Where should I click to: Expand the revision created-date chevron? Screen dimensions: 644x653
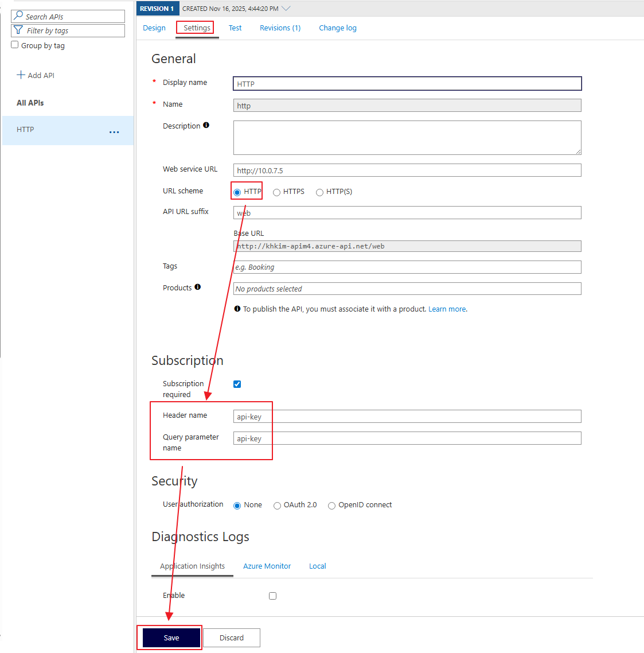[x=286, y=9]
